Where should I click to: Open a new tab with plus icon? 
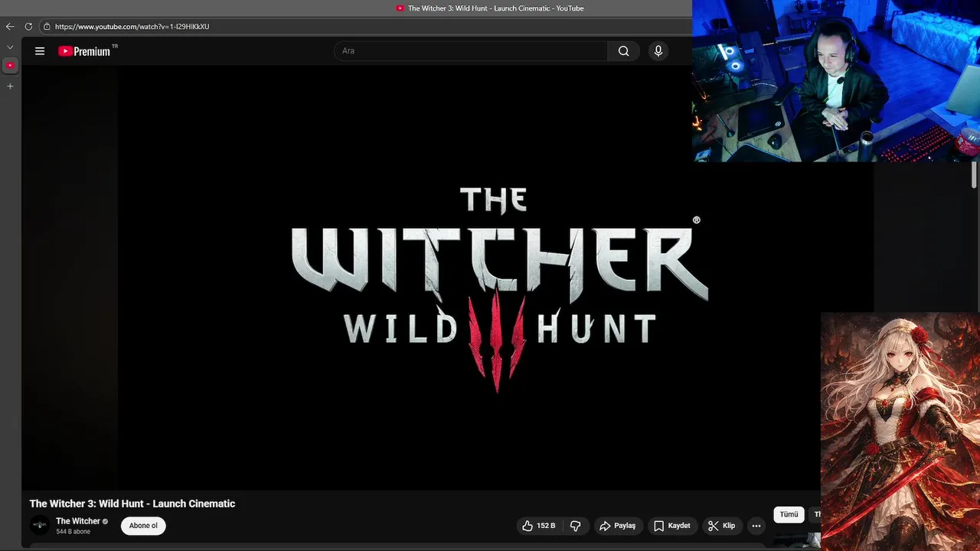[x=10, y=86]
